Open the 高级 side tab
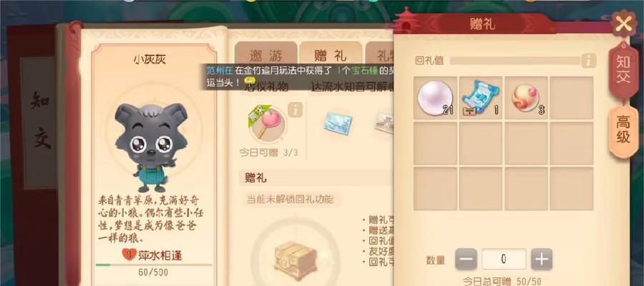 [623, 129]
